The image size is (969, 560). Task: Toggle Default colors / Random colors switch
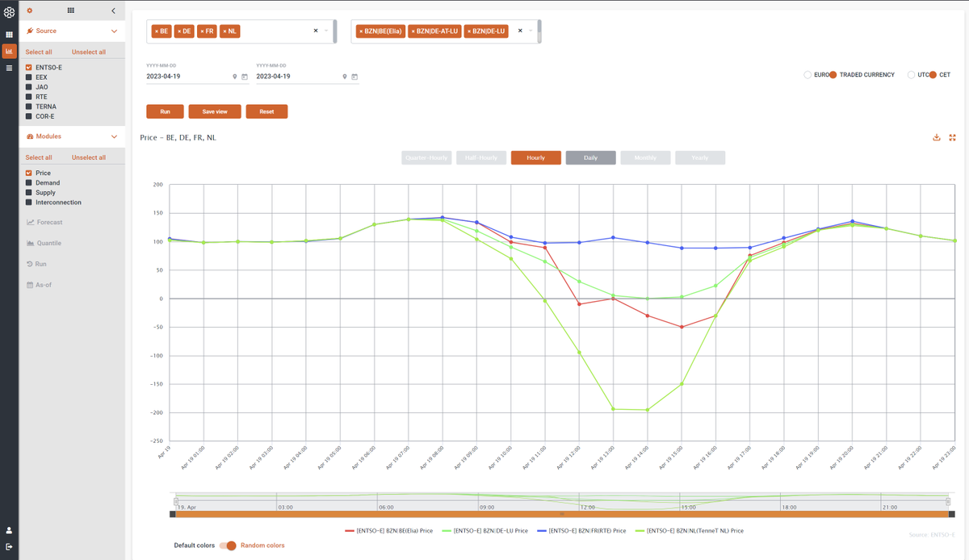click(228, 545)
